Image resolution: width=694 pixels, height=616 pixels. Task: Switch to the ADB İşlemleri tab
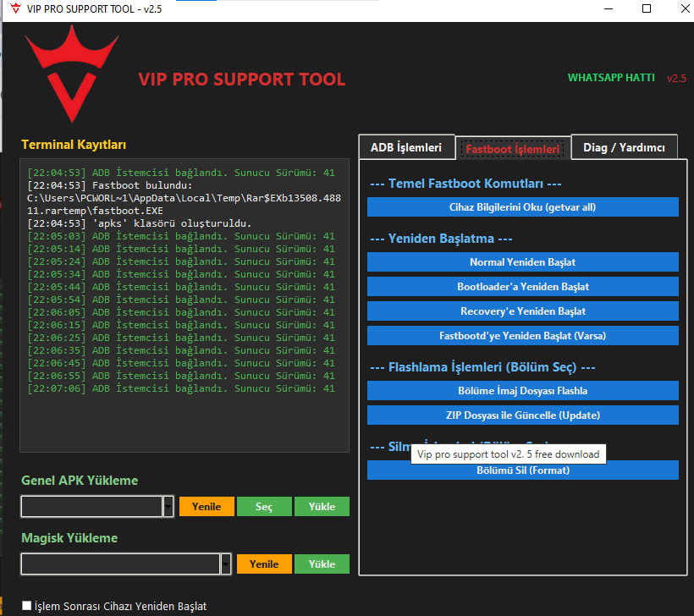coord(406,146)
